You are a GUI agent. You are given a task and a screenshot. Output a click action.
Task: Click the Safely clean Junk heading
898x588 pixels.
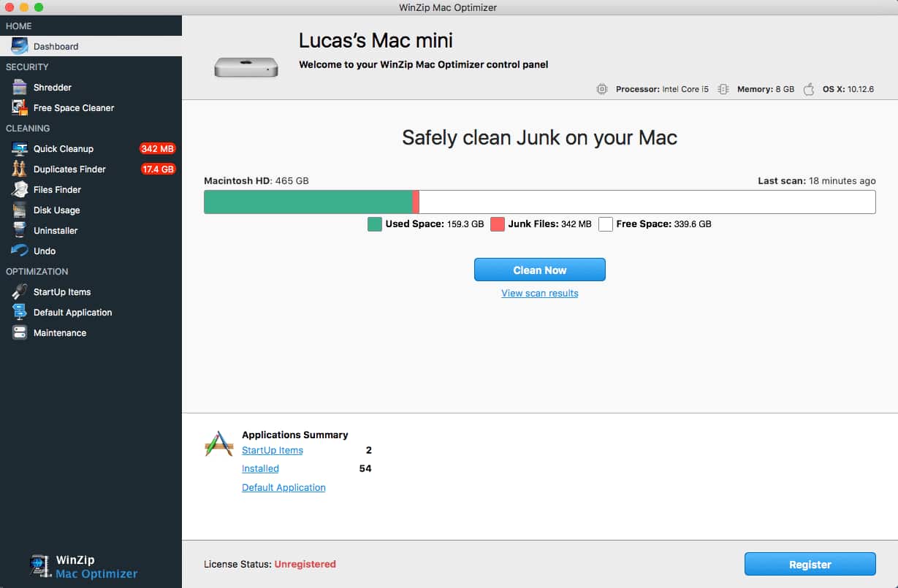540,137
